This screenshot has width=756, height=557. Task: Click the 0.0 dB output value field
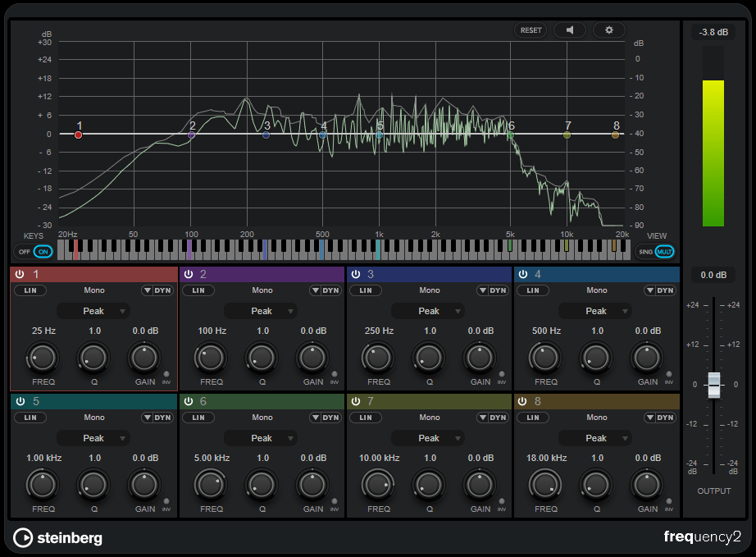pos(713,276)
